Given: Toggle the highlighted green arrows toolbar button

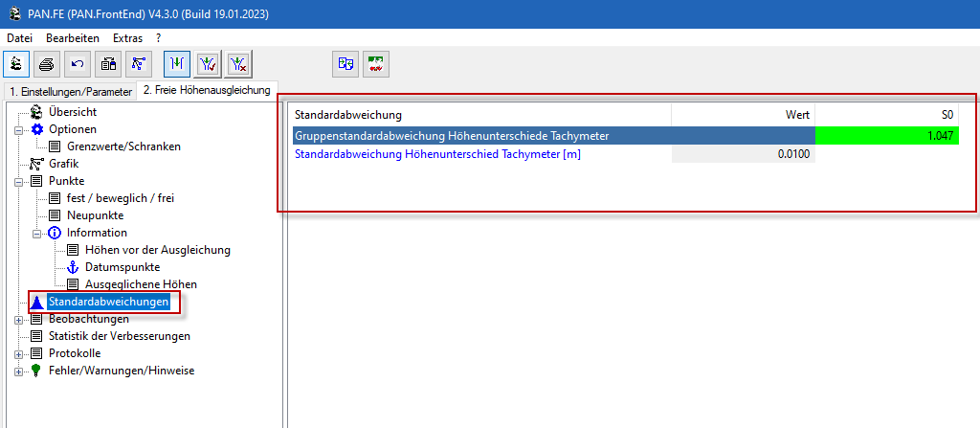Looking at the screenshot, I should [x=177, y=64].
